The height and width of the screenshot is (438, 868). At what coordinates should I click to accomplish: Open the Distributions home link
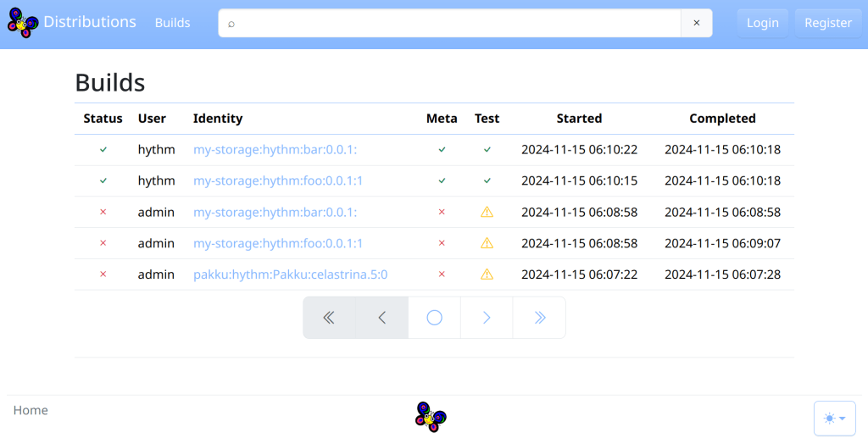(x=90, y=22)
